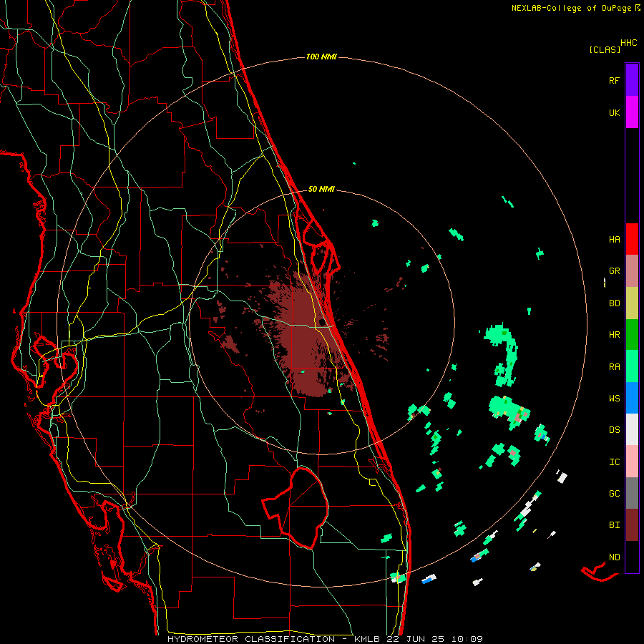The width and height of the screenshot is (644, 644).
Task: Click the "ND" legend label
Action: (614, 557)
